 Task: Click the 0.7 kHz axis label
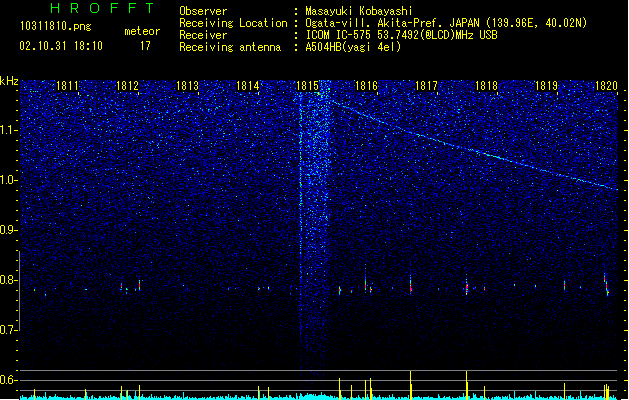(x=8, y=330)
